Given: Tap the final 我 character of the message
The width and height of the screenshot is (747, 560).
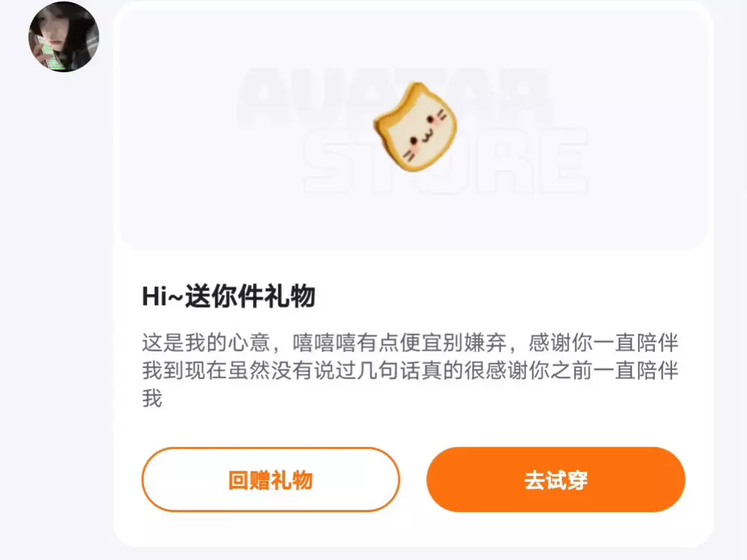Looking at the screenshot, I should pyautogui.click(x=152, y=399).
